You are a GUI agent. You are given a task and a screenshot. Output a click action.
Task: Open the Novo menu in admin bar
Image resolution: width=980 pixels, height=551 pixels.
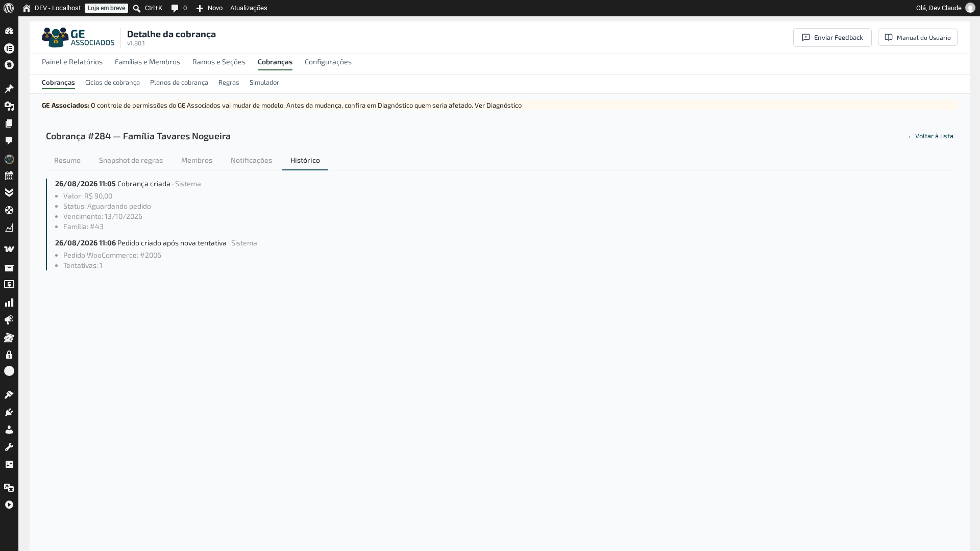tap(209, 8)
